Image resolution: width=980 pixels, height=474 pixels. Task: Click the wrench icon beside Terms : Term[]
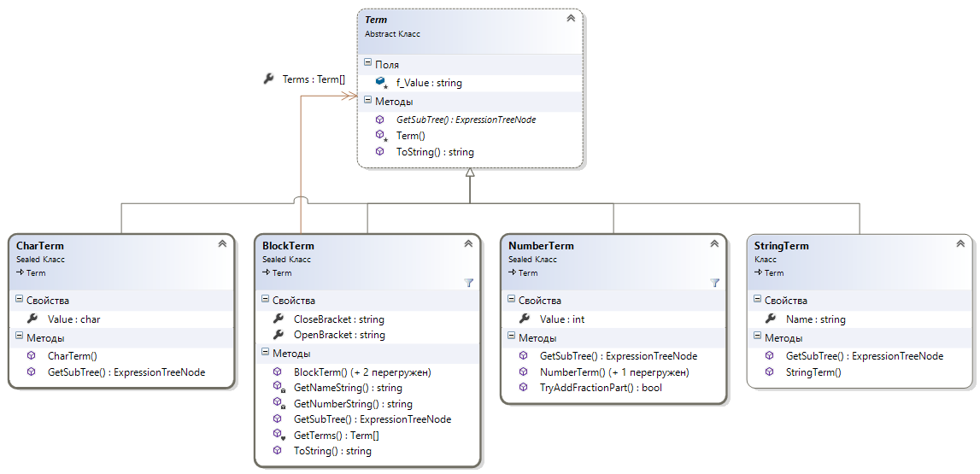point(268,79)
